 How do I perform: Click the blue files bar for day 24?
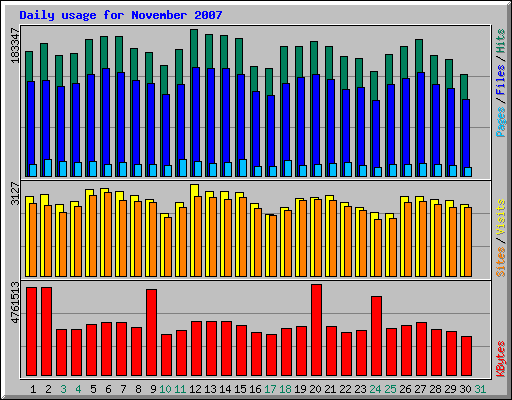pyautogui.click(x=376, y=133)
